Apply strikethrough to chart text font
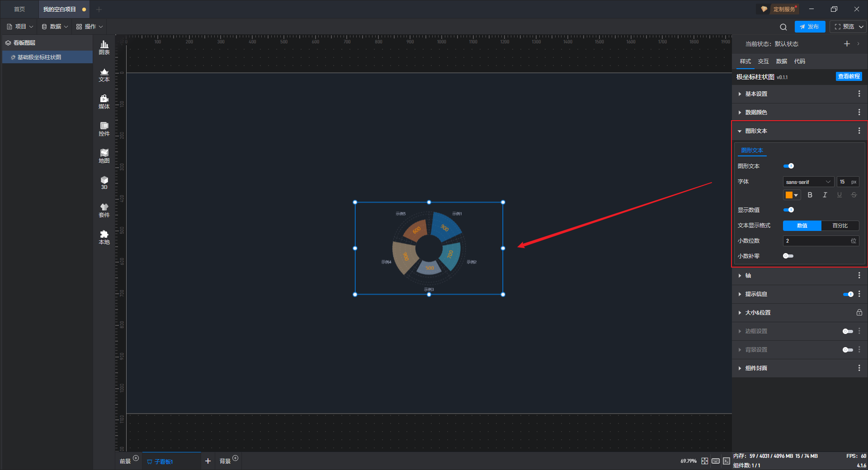Image resolution: width=868 pixels, height=470 pixels. [x=854, y=195]
